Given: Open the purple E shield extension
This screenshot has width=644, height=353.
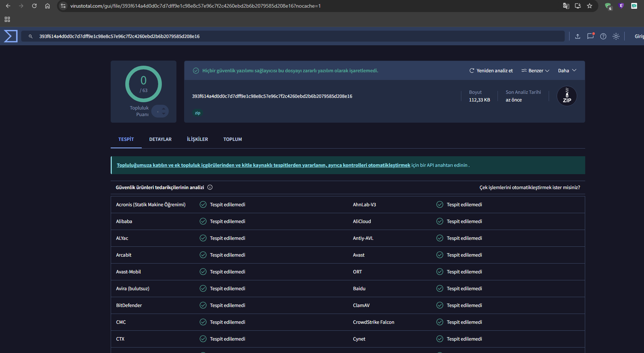Looking at the screenshot, I should click(621, 6).
